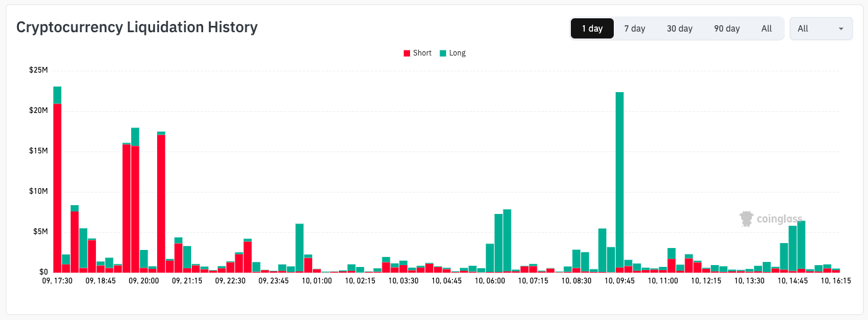Select the 1 day range tab
This screenshot has width=868, height=320.
592,28
